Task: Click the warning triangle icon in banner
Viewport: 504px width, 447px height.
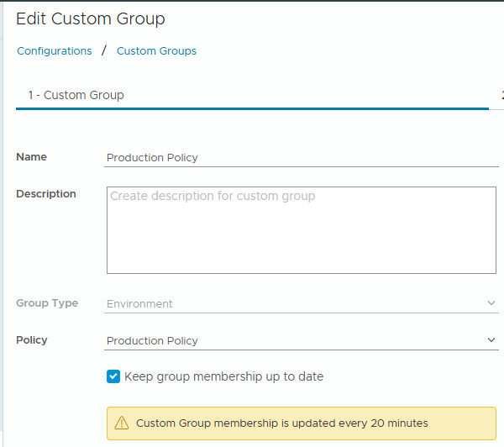Action: coord(122,423)
